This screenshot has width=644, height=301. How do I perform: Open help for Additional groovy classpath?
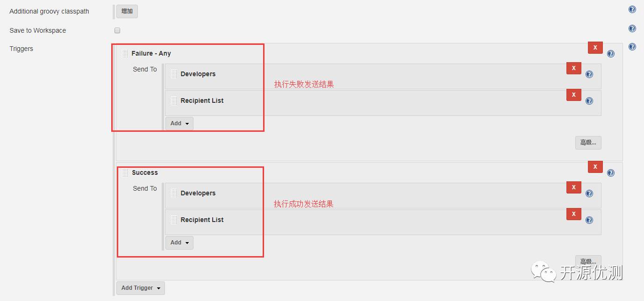(632, 9)
